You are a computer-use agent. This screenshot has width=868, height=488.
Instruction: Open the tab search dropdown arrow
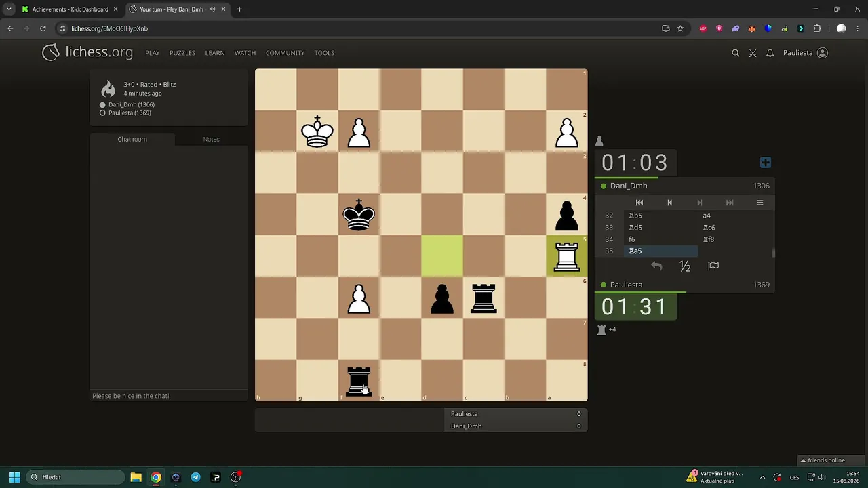9,9
